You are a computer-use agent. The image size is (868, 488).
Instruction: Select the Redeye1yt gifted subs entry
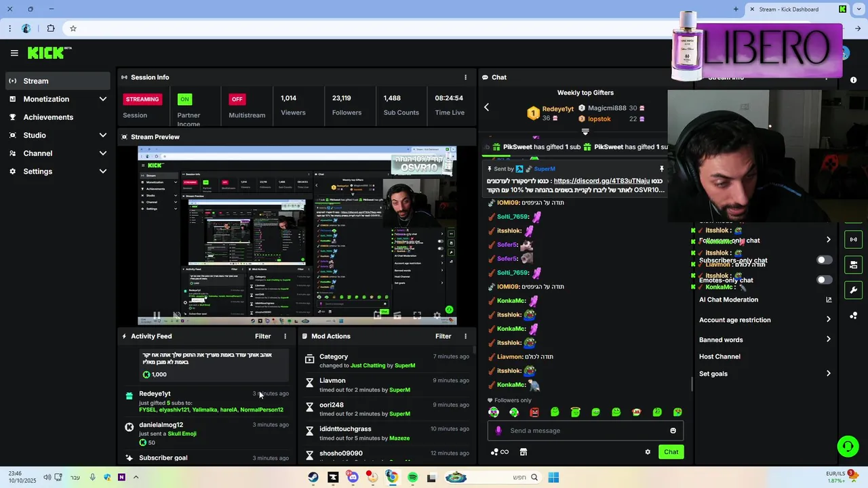[x=208, y=401]
